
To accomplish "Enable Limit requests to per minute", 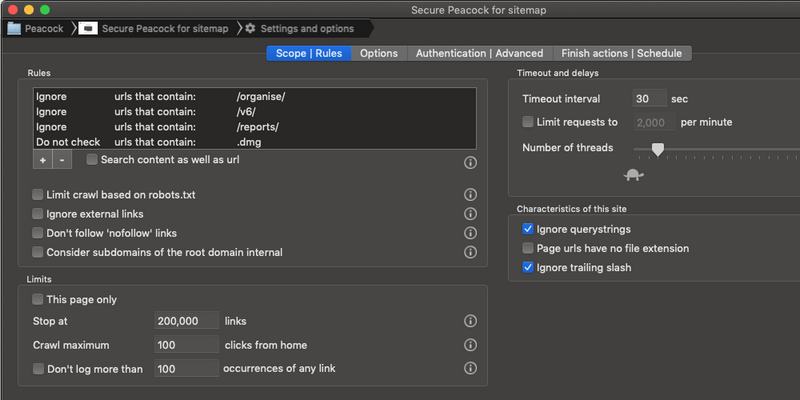I will (x=528, y=122).
